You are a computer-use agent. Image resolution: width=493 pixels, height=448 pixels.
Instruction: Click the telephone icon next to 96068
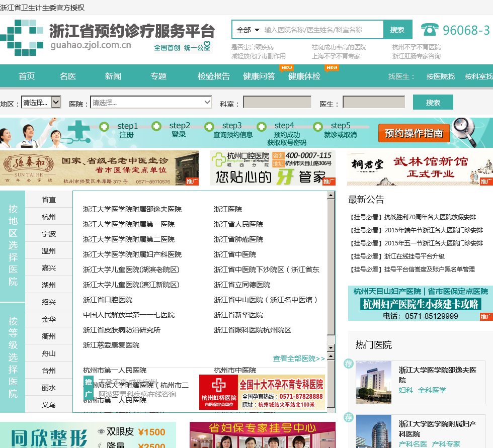click(430, 30)
